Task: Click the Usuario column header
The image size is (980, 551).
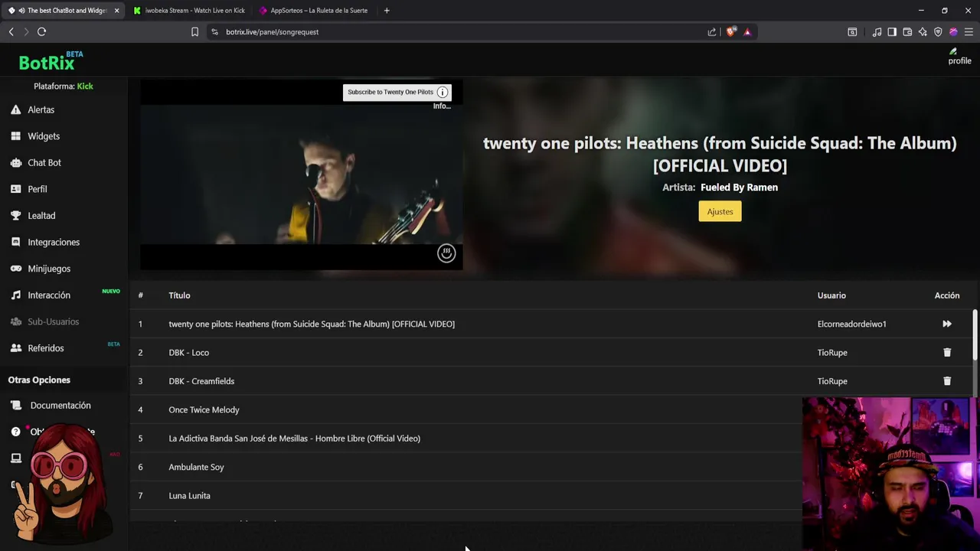Action: pyautogui.click(x=831, y=295)
